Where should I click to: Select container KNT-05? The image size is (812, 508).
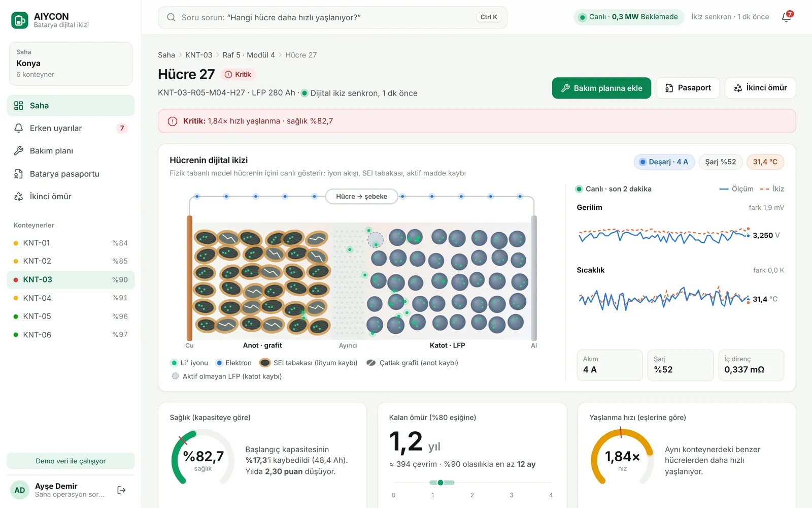[x=71, y=316]
